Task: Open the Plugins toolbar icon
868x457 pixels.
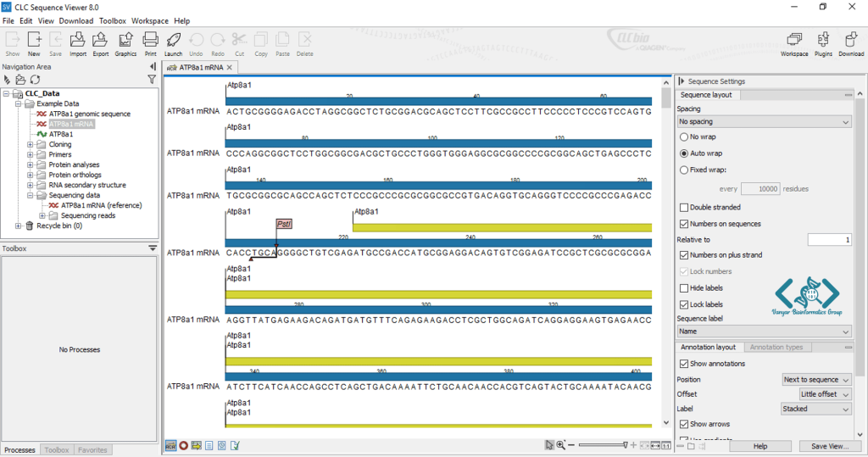Action: [x=823, y=44]
